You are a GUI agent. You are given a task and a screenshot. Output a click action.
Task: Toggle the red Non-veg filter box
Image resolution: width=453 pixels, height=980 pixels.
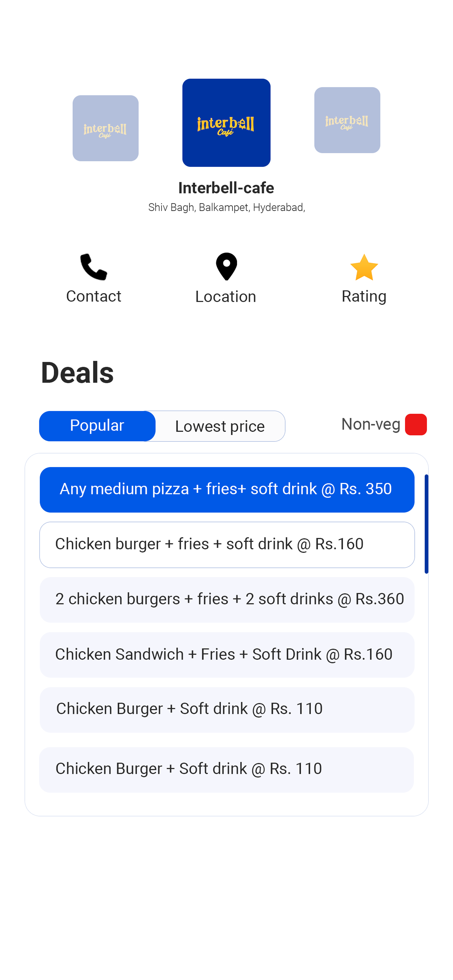tap(416, 425)
